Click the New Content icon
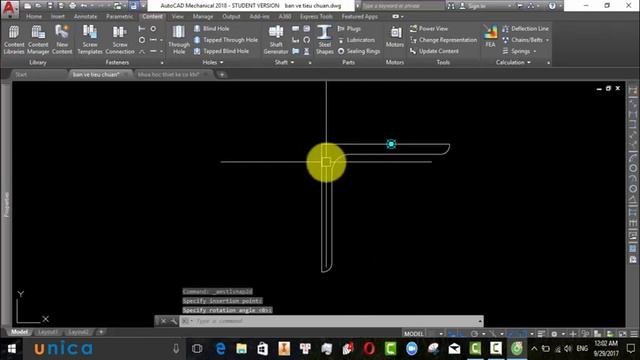The height and width of the screenshot is (360, 640). pyautogui.click(x=62, y=40)
